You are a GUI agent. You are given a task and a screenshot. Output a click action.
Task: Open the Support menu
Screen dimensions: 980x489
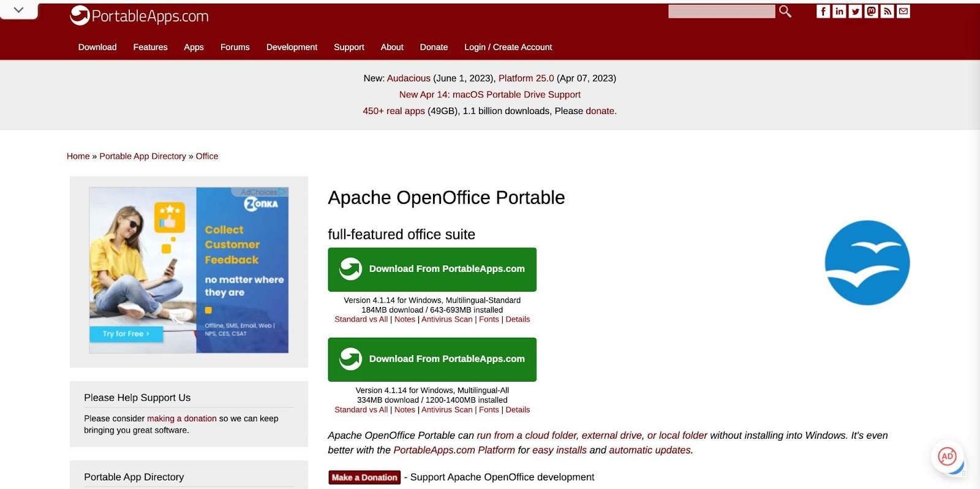[349, 47]
